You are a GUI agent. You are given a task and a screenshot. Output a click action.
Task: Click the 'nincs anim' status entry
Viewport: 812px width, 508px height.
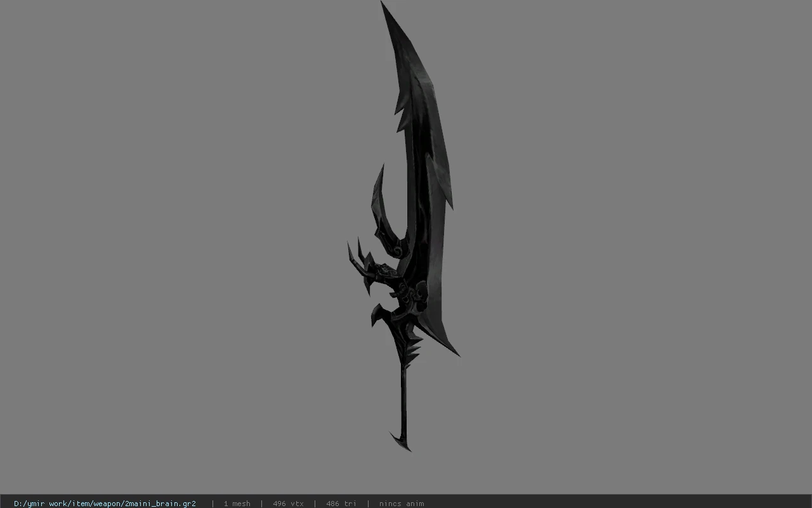(x=402, y=504)
